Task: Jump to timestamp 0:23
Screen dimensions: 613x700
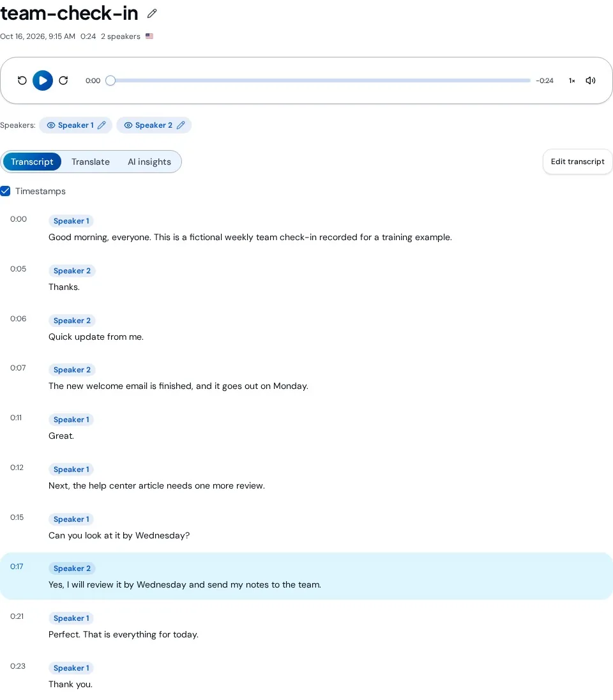Action: coord(18,666)
